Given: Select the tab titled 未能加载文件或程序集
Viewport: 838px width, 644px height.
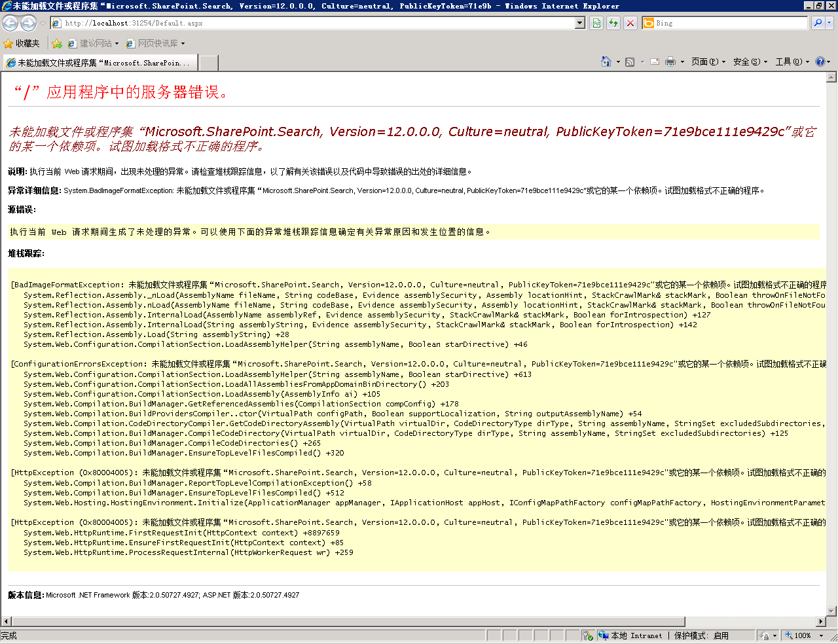Looking at the screenshot, I should pyautogui.click(x=100, y=63).
